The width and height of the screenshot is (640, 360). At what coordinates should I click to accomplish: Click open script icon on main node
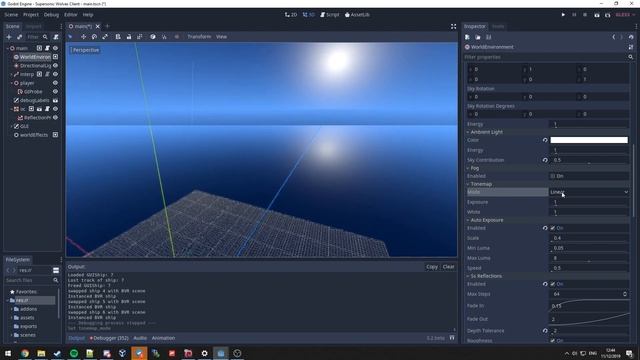point(47,48)
